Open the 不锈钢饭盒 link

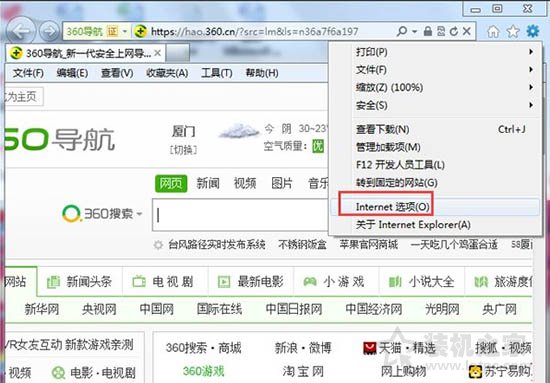point(302,244)
